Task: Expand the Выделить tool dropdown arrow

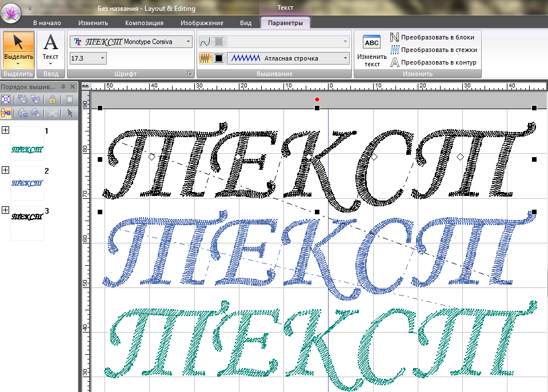Action: (x=18, y=63)
